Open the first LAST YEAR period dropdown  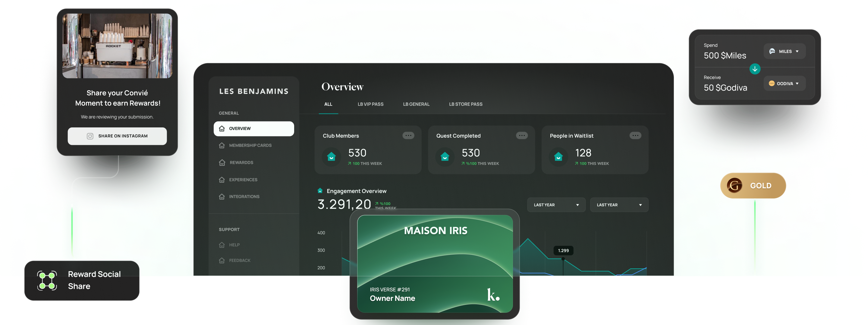click(556, 205)
